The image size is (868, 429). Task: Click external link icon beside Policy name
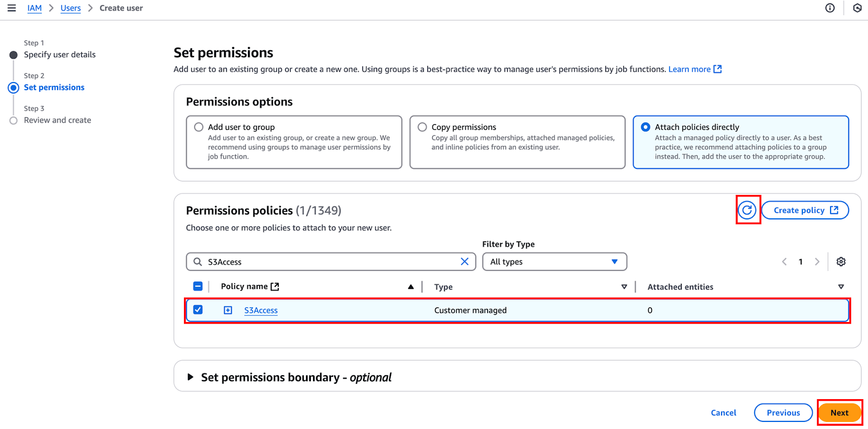(x=275, y=287)
